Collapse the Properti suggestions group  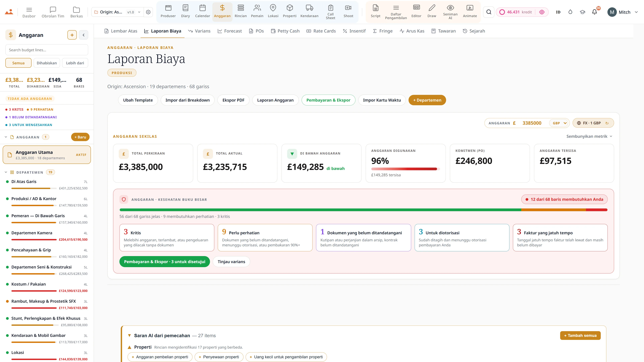pos(129,347)
